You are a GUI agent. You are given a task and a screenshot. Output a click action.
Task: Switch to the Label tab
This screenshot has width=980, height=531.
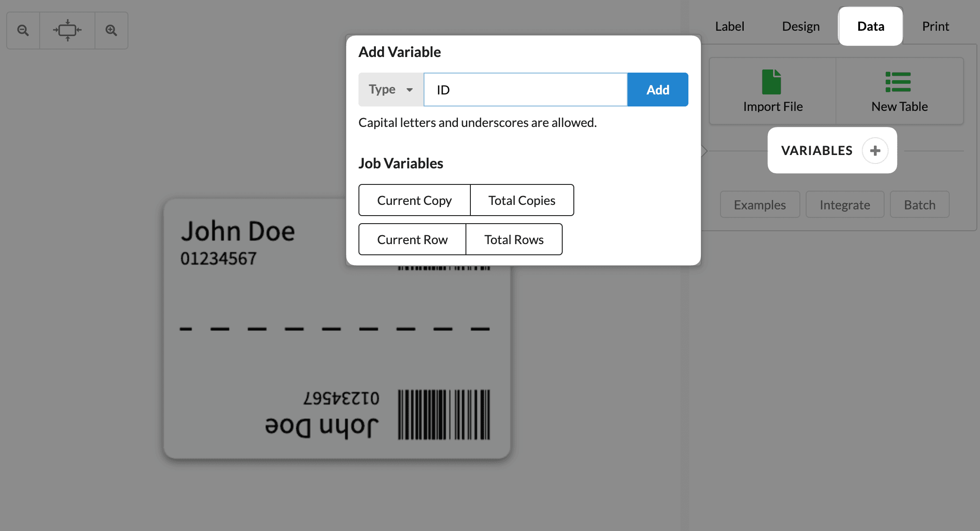[x=729, y=26]
